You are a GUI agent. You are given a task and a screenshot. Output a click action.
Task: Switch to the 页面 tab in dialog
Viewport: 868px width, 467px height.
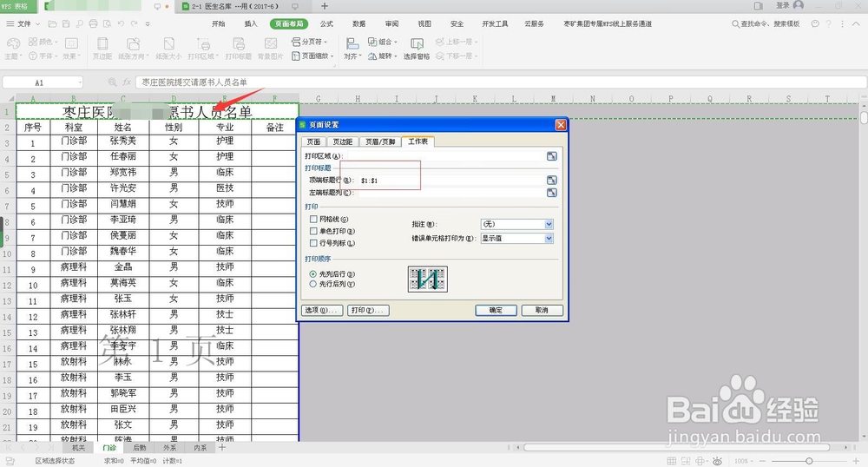click(313, 141)
